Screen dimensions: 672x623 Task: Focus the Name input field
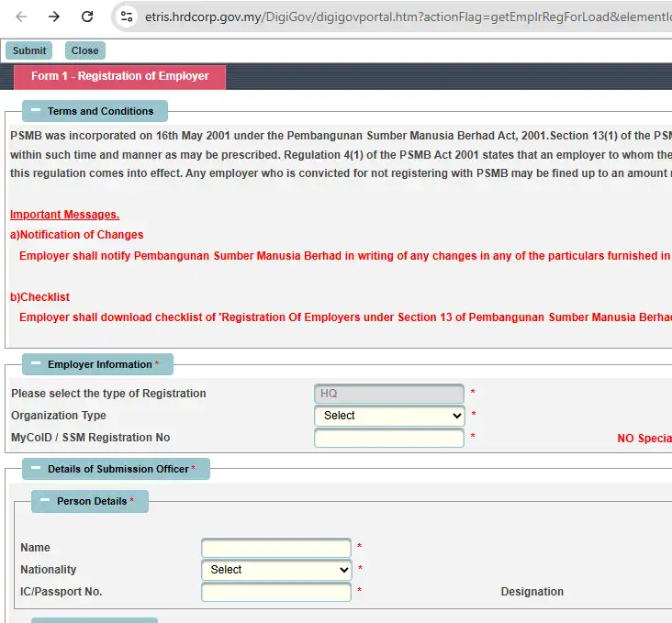[276, 548]
